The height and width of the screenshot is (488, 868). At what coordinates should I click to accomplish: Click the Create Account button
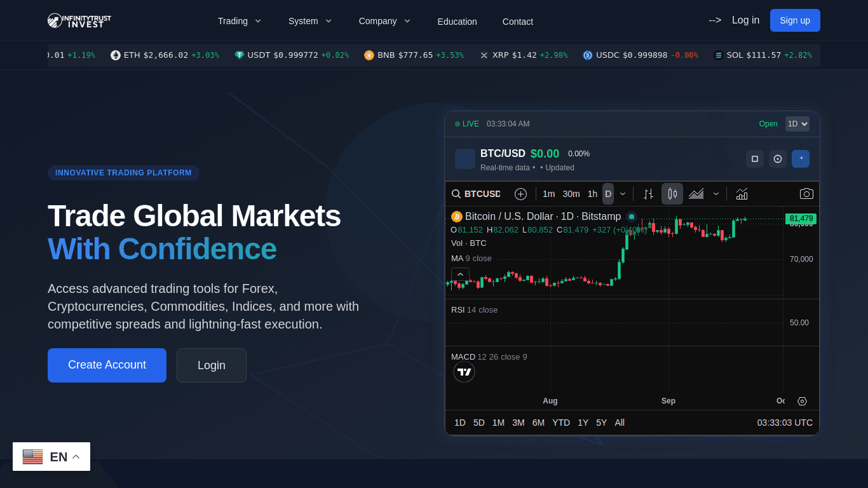pos(107,365)
